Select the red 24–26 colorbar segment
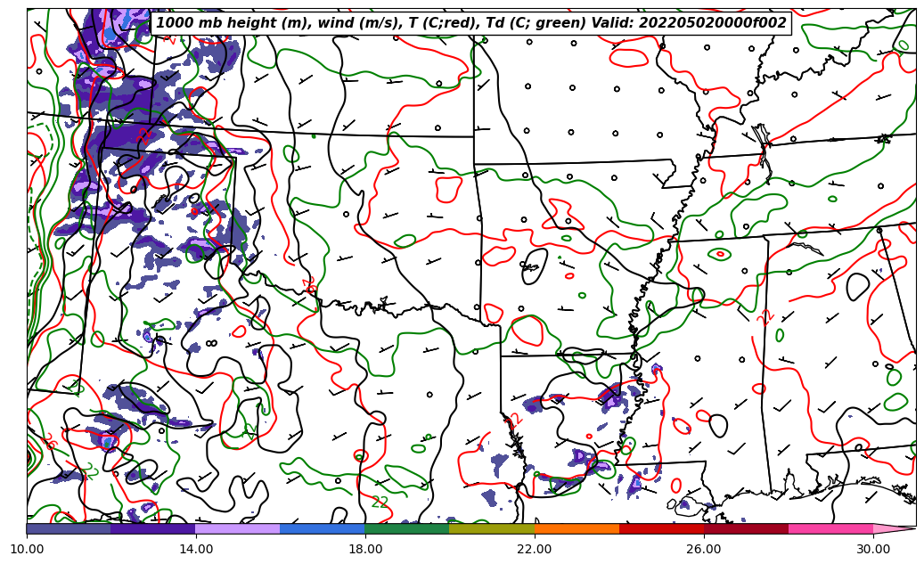Image resolution: width=924 pixels, height=564 pixels. tap(661, 528)
